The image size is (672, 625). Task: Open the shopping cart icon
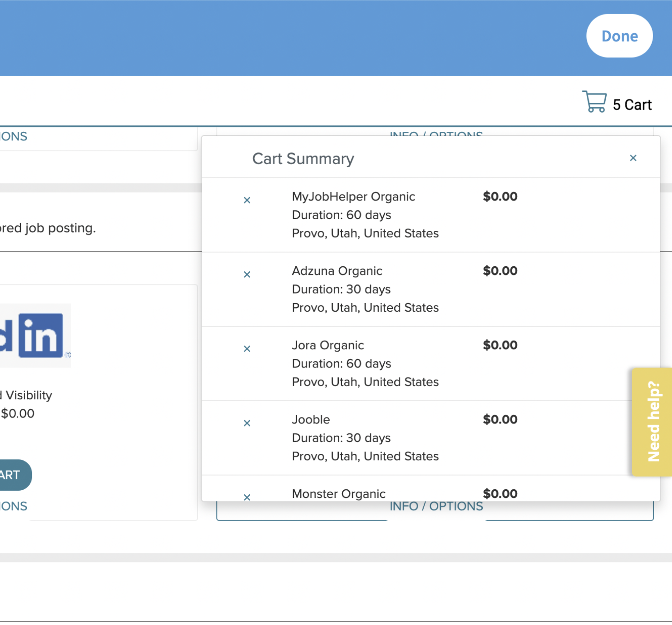point(594,102)
